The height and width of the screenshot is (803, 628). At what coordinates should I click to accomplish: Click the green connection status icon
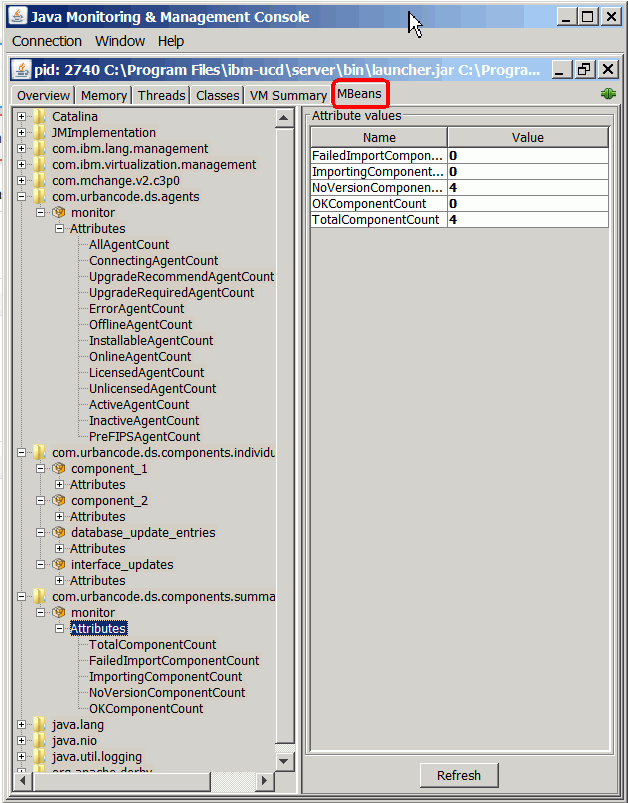point(608,94)
